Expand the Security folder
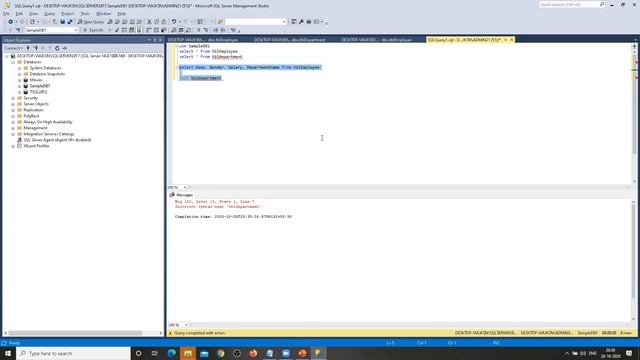Viewport: 640px width, 360px height. pyautogui.click(x=13, y=98)
